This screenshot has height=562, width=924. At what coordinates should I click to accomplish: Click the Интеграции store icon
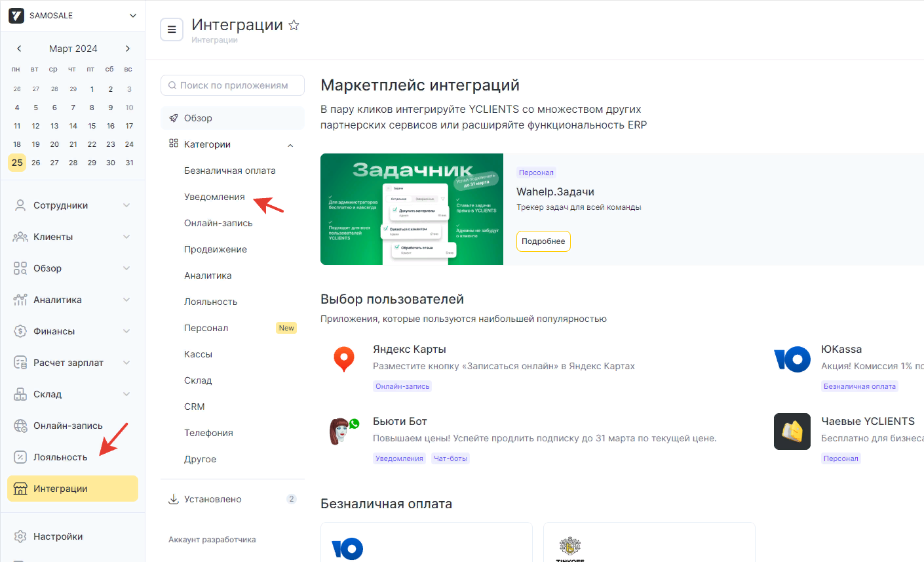click(x=20, y=489)
